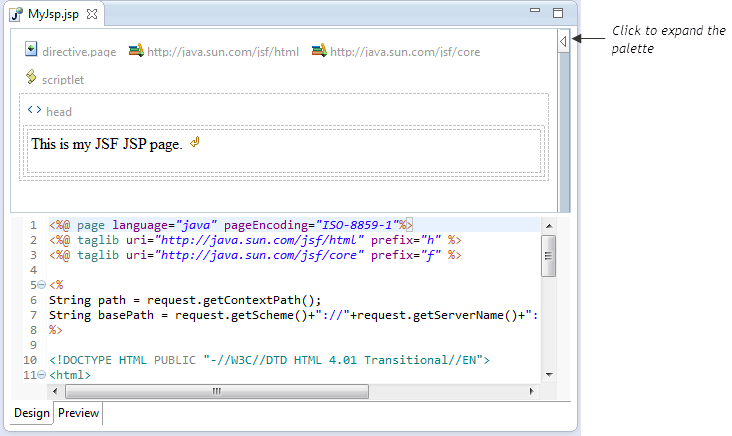Minimize the editor pane
Viewport: 732px width, 436px height.
(535, 13)
